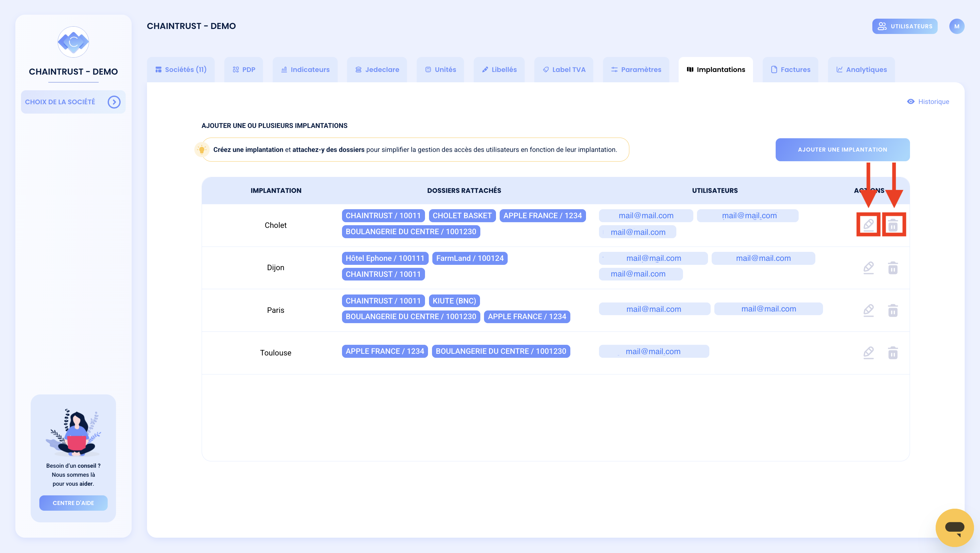
Task: Click the Cholet implantation name
Action: pos(275,225)
